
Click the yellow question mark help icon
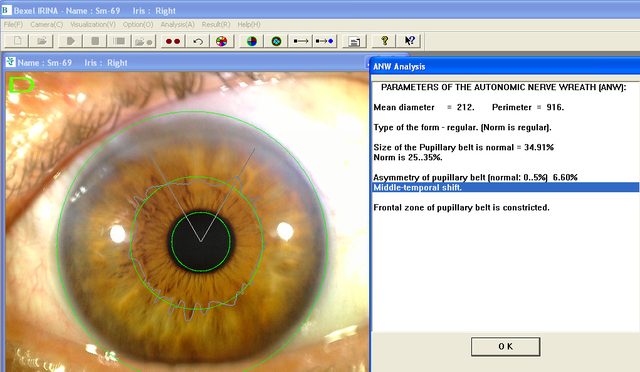click(x=384, y=41)
